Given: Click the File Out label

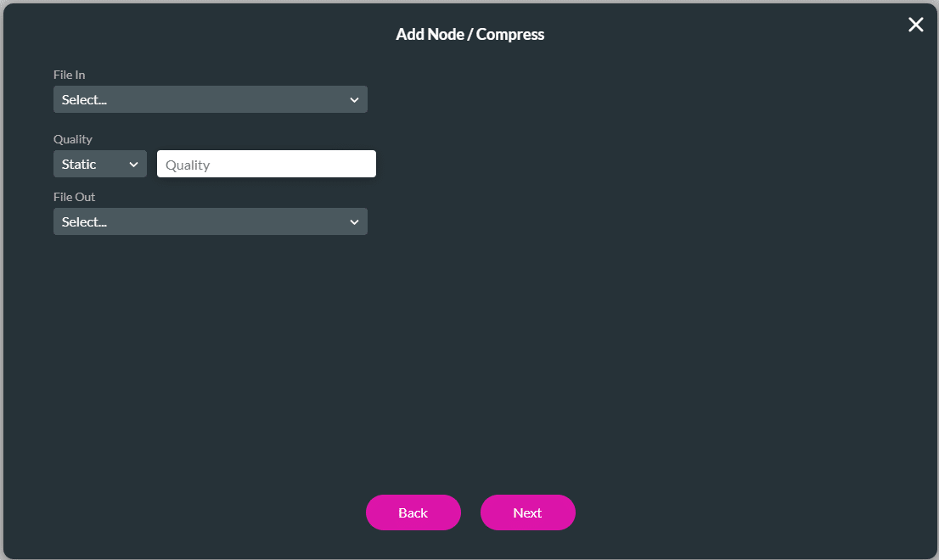Looking at the screenshot, I should pyautogui.click(x=75, y=197).
